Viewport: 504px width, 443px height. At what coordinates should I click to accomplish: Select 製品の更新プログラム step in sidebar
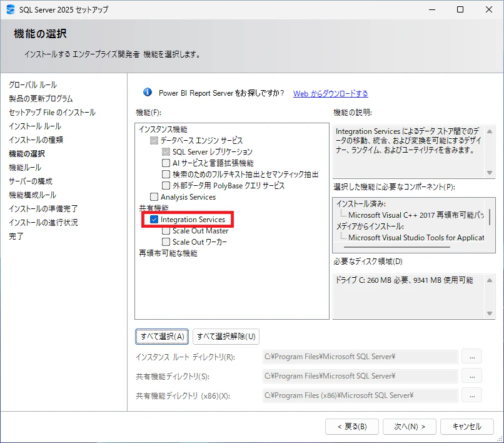point(41,99)
